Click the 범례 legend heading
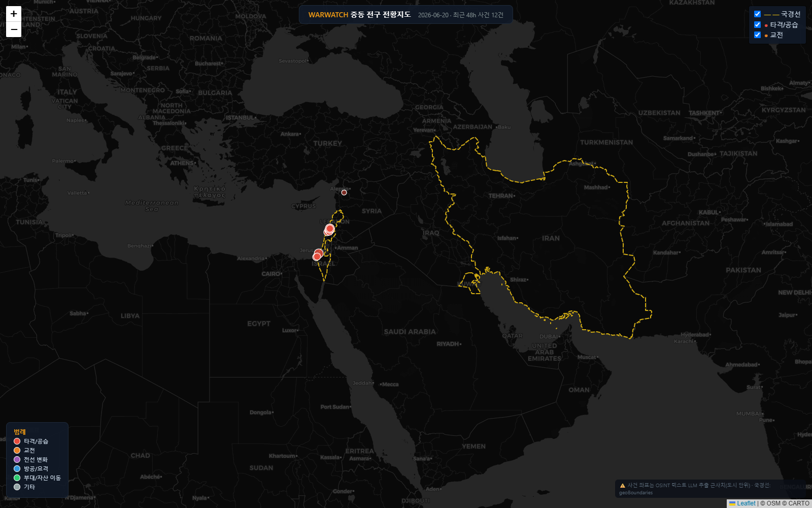This screenshot has height=508, width=812. point(20,432)
